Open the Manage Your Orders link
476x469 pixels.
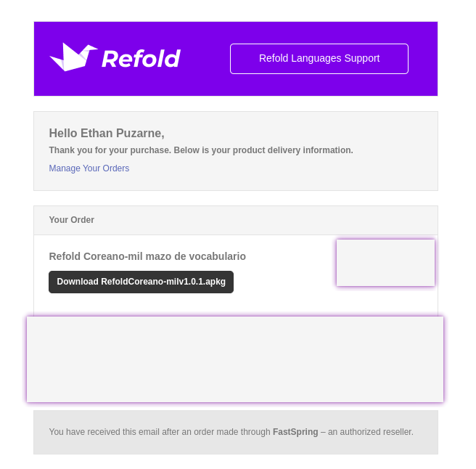coord(89,168)
